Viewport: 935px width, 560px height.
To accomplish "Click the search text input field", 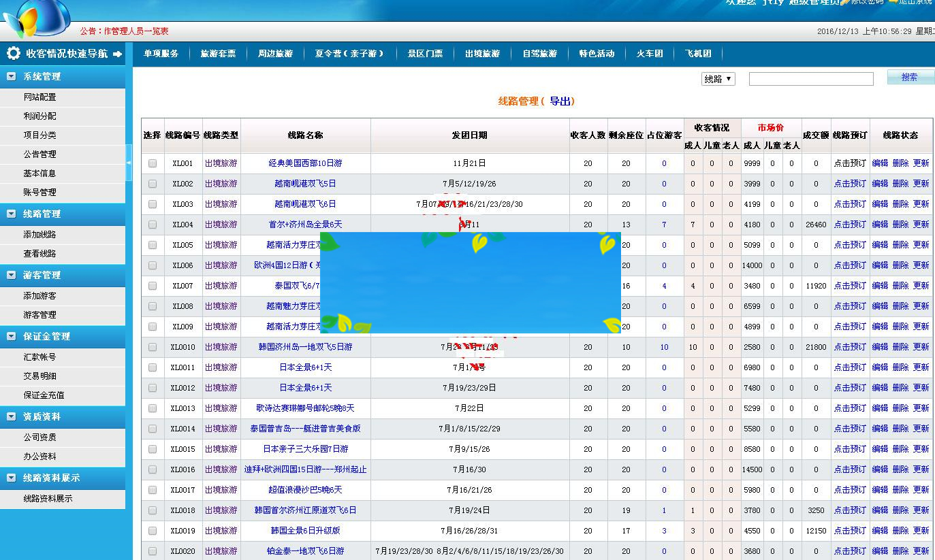I will pyautogui.click(x=810, y=79).
